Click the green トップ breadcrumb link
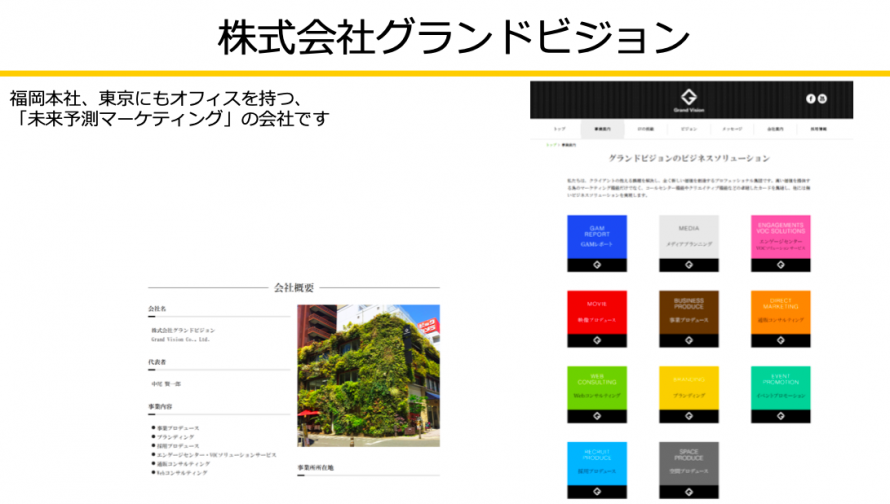Image resolution: width=890 pixels, height=504 pixels. point(551,145)
